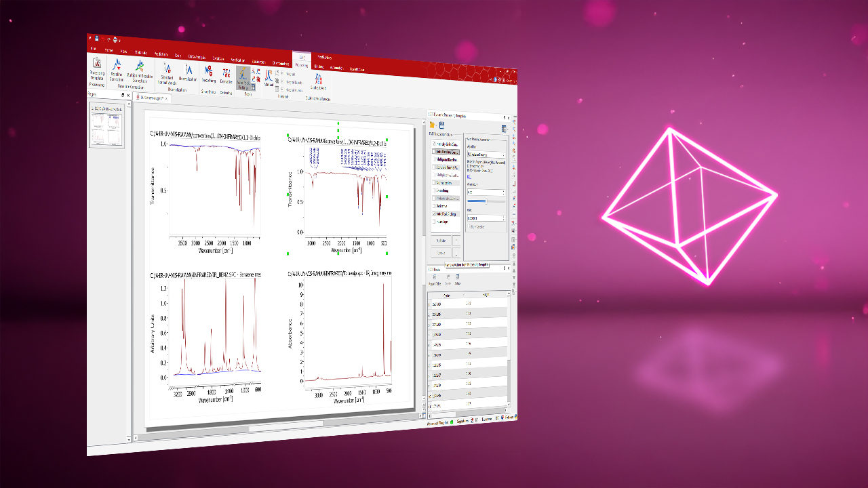
Task: Click the save template disk icon
Action: click(441, 125)
